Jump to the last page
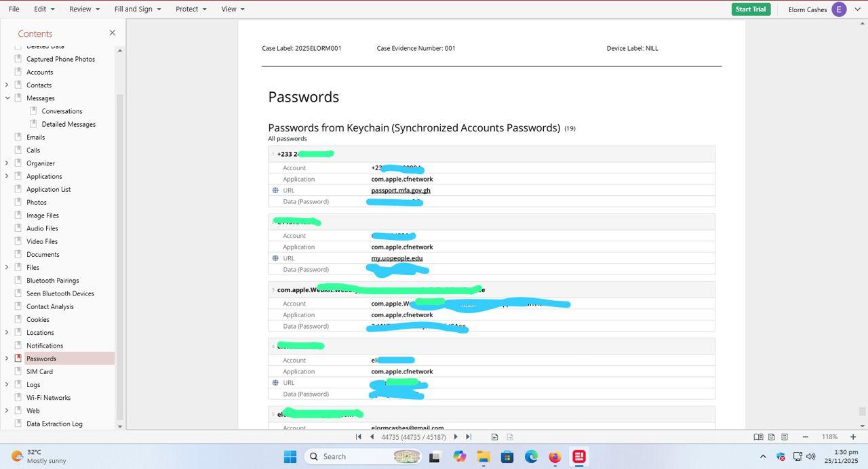 click(469, 437)
